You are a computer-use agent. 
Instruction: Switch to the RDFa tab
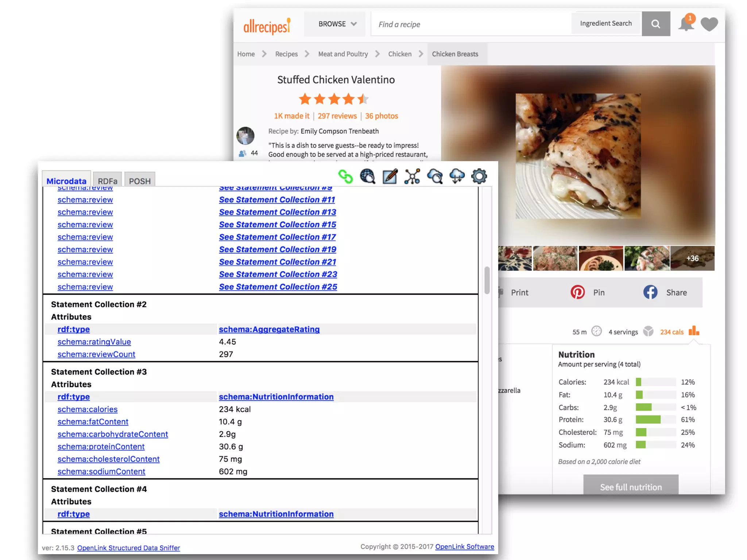click(108, 181)
